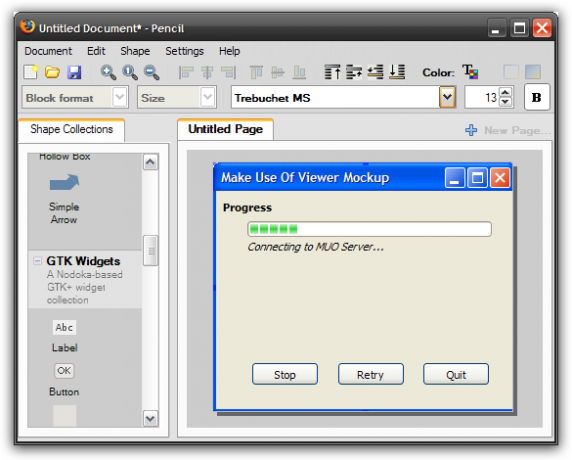The width and height of the screenshot is (572, 460).
Task: Open the Settings menu
Action: (184, 51)
